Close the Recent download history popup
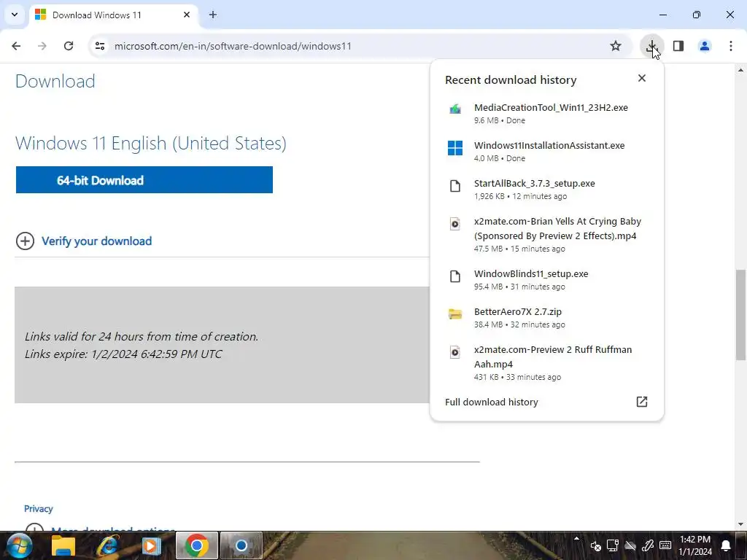Viewport: 747px width, 560px height. tap(642, 78)
